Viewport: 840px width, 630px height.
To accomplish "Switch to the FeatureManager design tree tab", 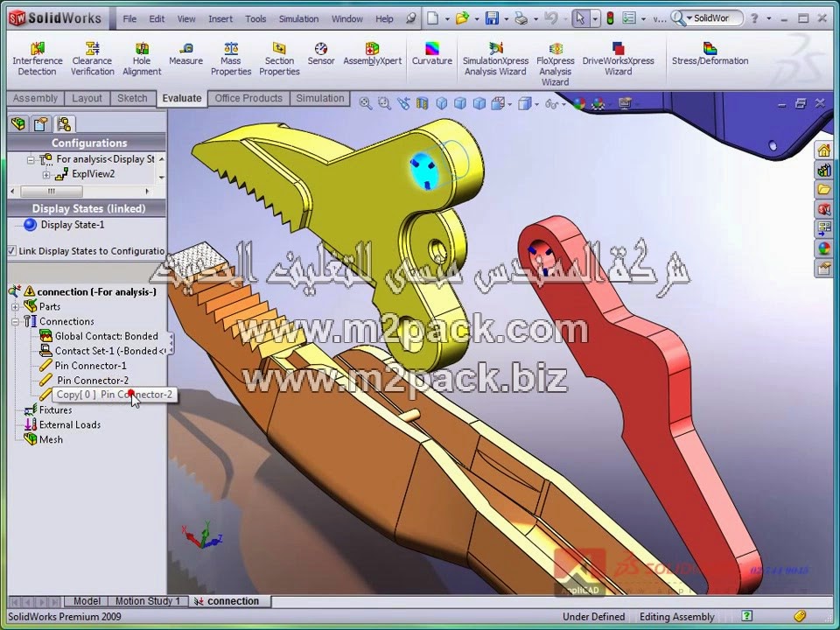I will pos(18,124).
